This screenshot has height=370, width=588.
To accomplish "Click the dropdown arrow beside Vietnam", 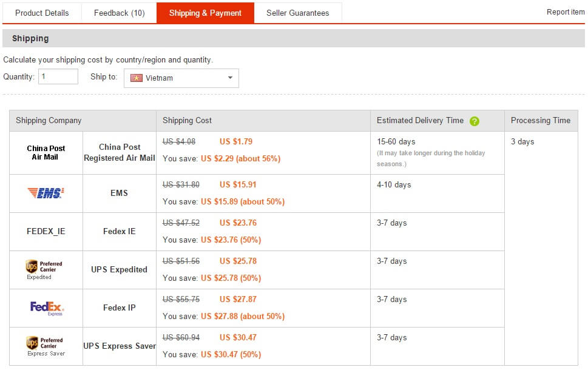I will point(230,78).
